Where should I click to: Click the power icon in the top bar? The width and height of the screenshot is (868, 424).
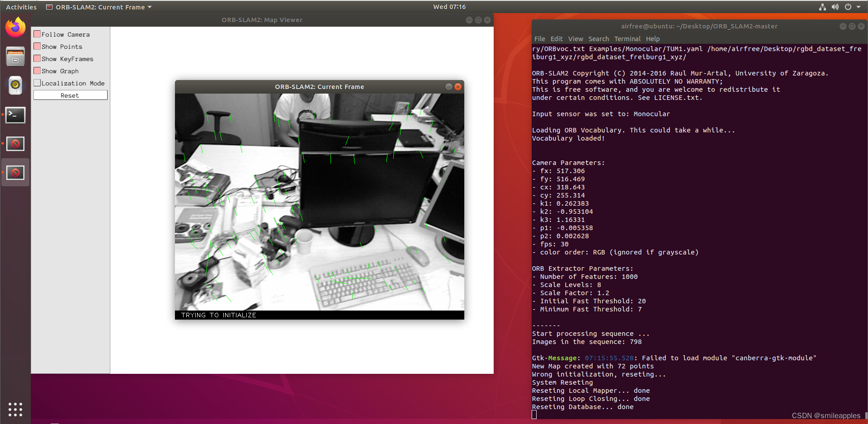coord(848,7)
